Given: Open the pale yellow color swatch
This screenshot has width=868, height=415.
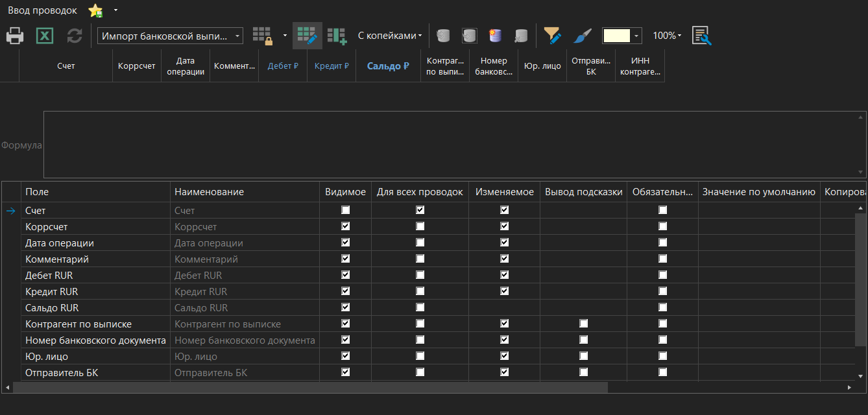Looking at the screenshot, I should (x=616, y=36).
